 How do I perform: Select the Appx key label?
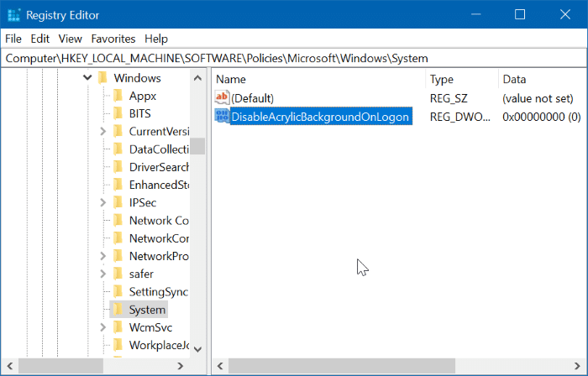143,96
